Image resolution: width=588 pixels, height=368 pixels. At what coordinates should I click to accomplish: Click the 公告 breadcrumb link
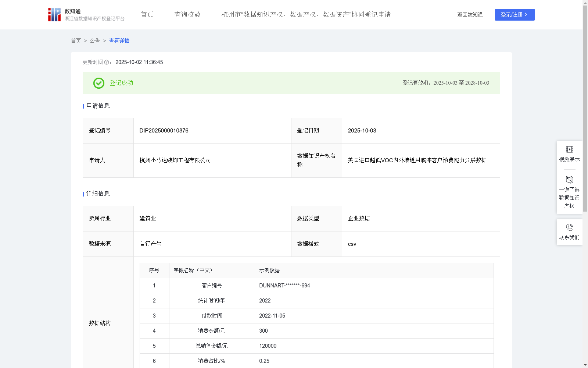point(95,41)
